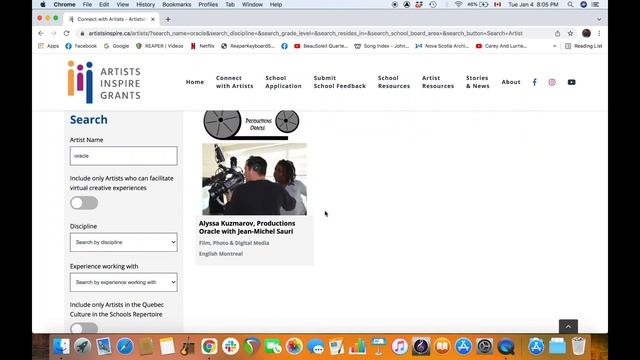The height and width of the screenshot is (360, 640).
Task: Open the School Resources nav link
Action: [x=394, y=82]
